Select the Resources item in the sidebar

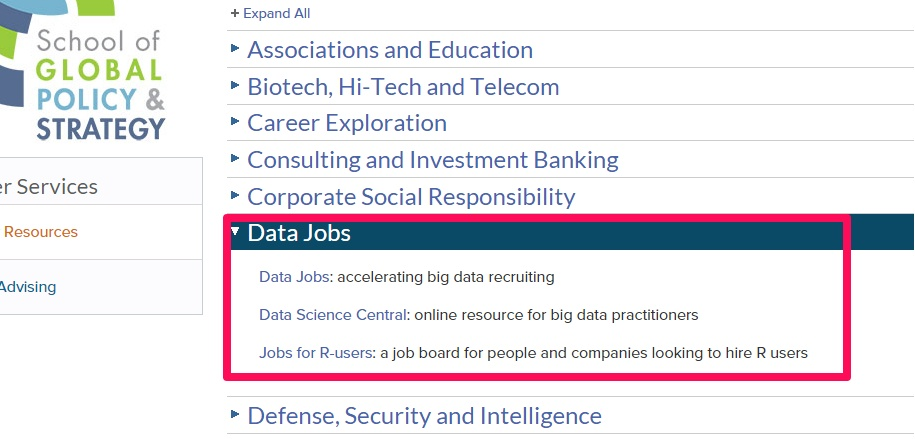click(x=41, y=232)
